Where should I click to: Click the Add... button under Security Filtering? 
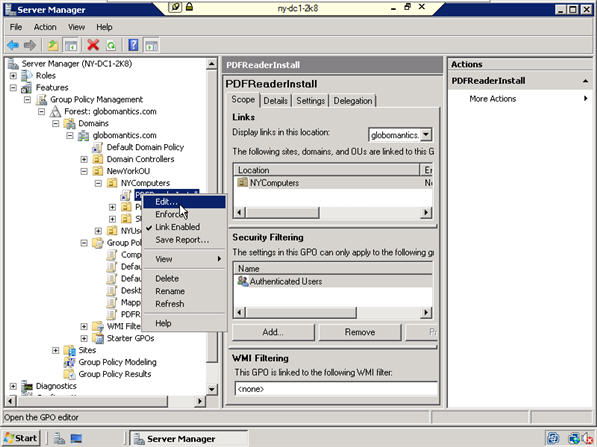click(273, 332)
